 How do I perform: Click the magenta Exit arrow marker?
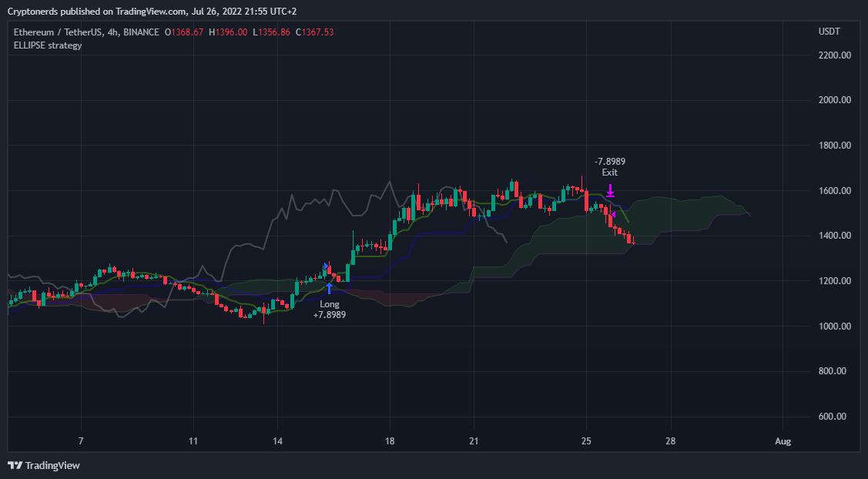coord(610,190)
